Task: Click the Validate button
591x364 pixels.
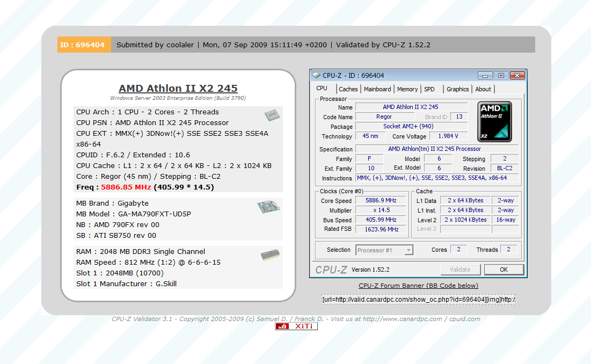Action: (461, 270)
